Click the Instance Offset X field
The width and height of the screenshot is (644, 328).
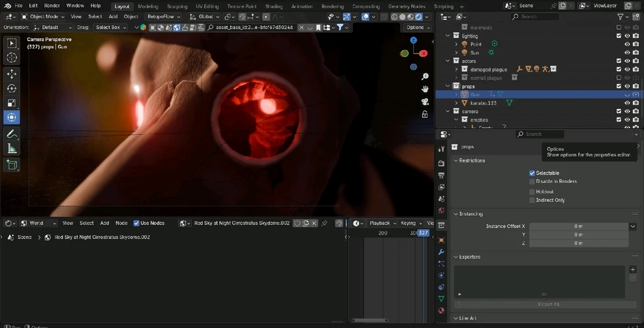(x=578, y=226)
